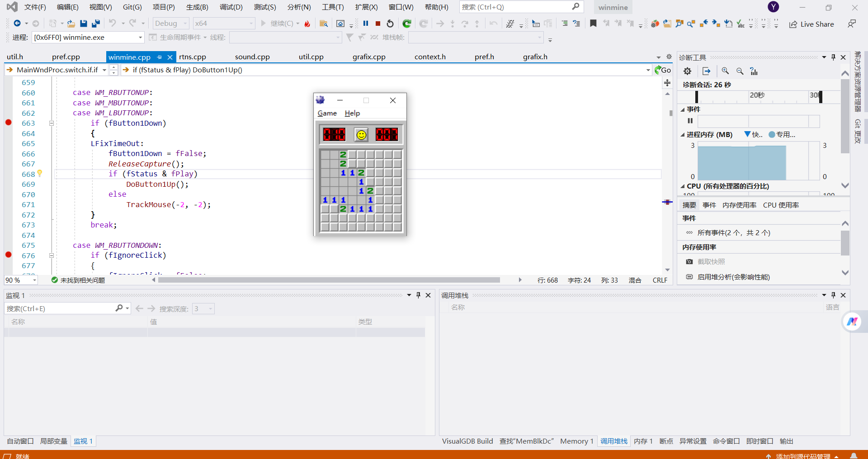Viewport: 868px width, 459px height.
Task: Collapse the code block at line 663
Action: [x=52, y=123]
